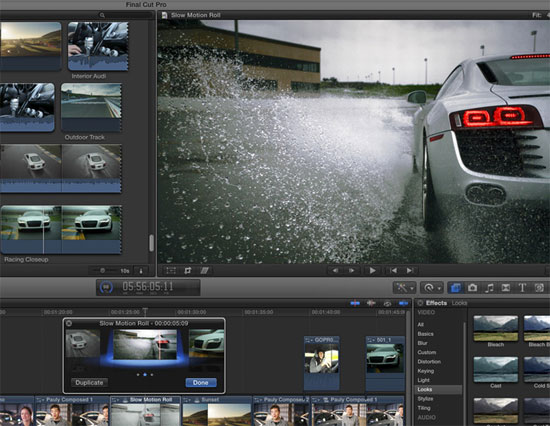Pick the front-view car audition thumbnail

[x=206, y=343]
